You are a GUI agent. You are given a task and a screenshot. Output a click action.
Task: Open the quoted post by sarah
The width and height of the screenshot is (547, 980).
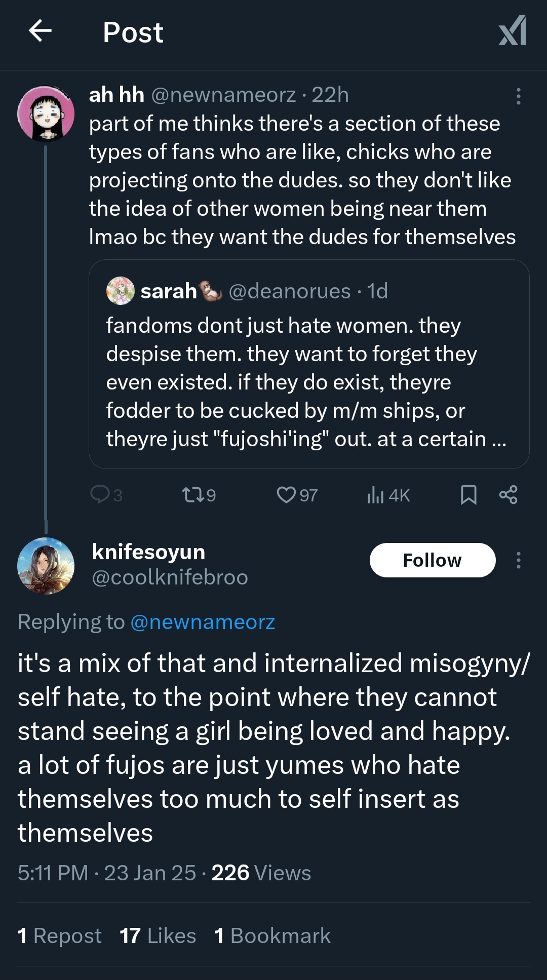pos(309,382)
